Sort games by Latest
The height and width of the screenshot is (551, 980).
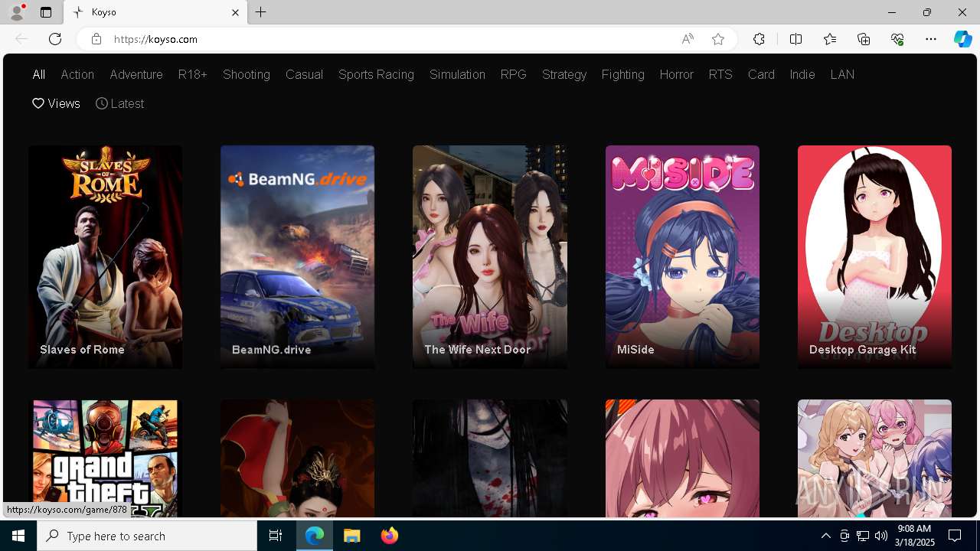[119, 103]
